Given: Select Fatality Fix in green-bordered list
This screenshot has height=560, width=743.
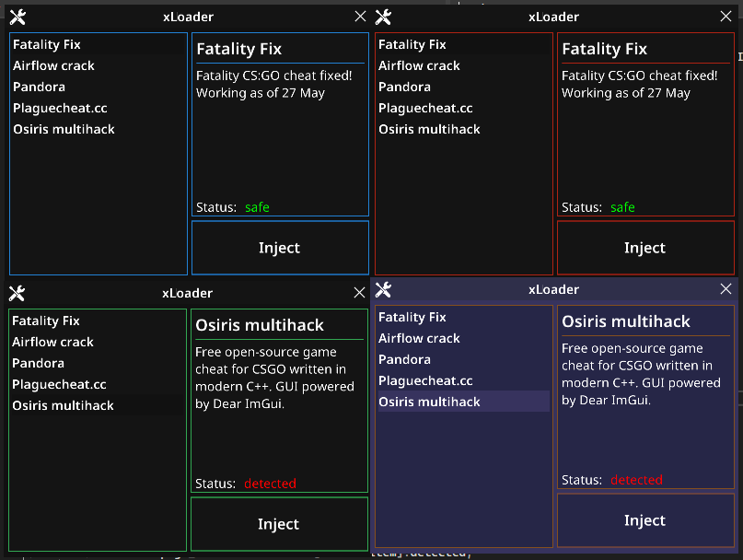Looking at the screenshot, I should pyautogui.click(x=97, y=321).
